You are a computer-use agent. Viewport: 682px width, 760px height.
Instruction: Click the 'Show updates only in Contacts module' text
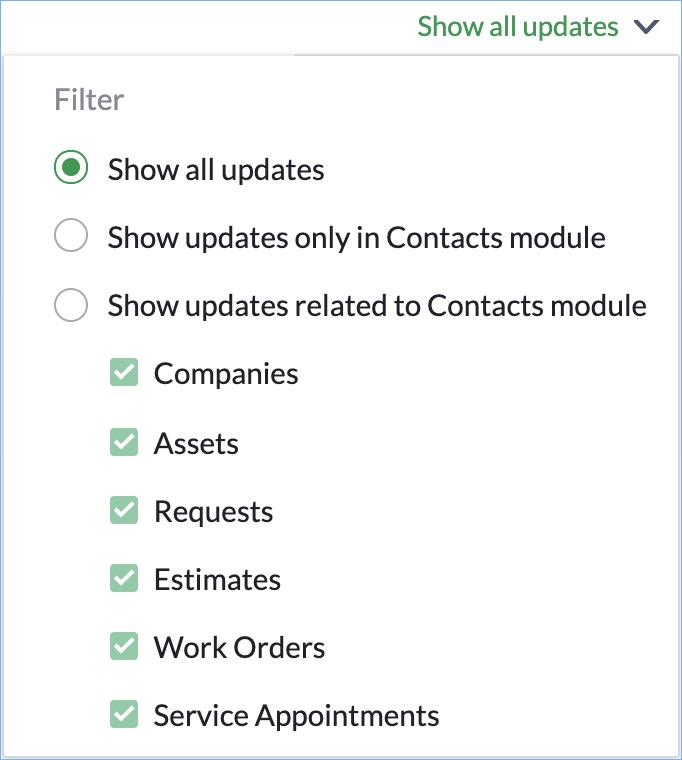(356, 237)
